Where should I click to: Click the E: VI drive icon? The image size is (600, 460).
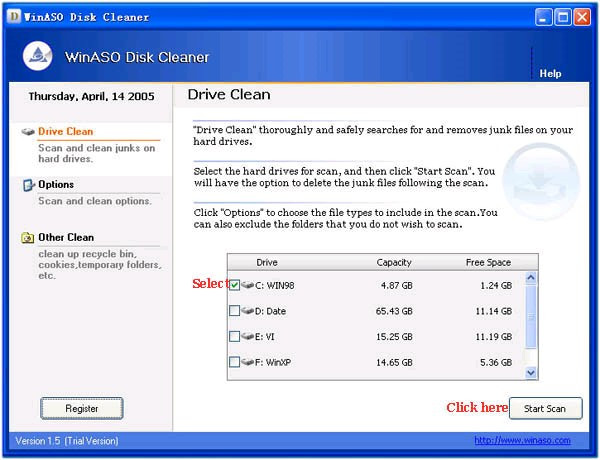(x=248, y=336)
